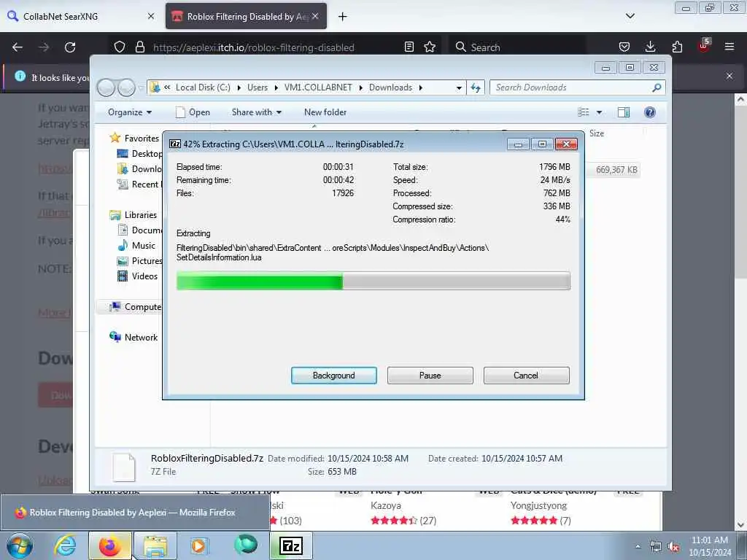Cancel the 7-Zip extraction
747x560 pixels.
pos(526,376)
